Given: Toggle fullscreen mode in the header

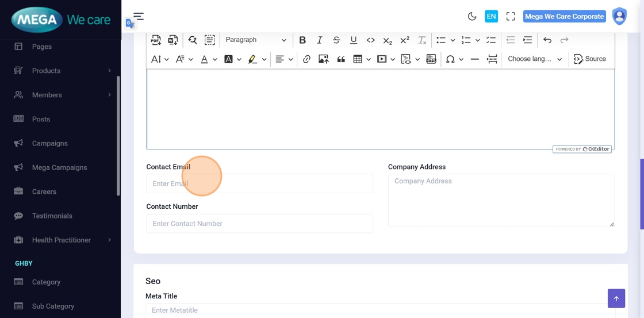Looking at the screenshot, I should (x=511, y=17).
